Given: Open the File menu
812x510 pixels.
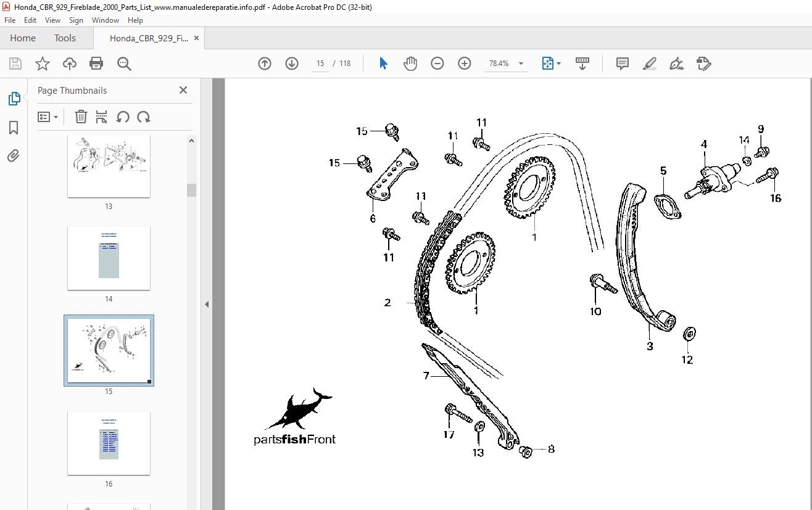Looking at the screenshot, I should pyautogui.click(x=10, y=20).
